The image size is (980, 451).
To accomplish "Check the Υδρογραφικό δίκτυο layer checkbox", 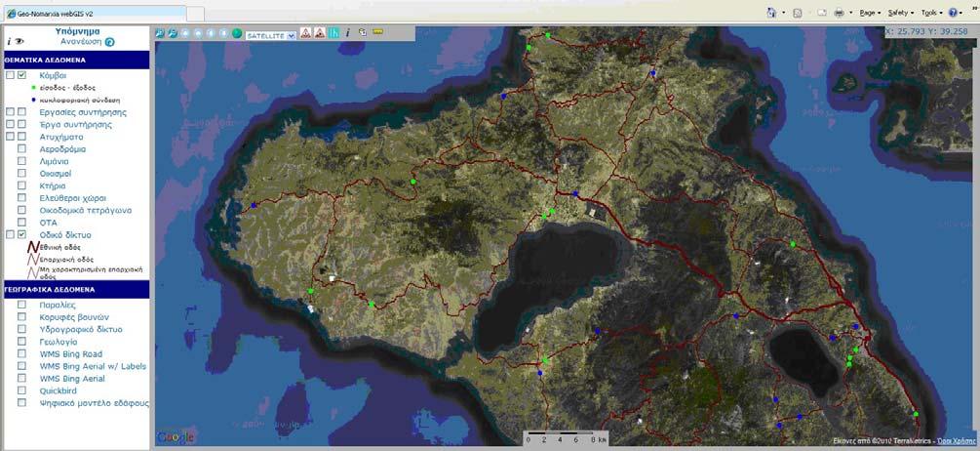I will click(21, 329).
